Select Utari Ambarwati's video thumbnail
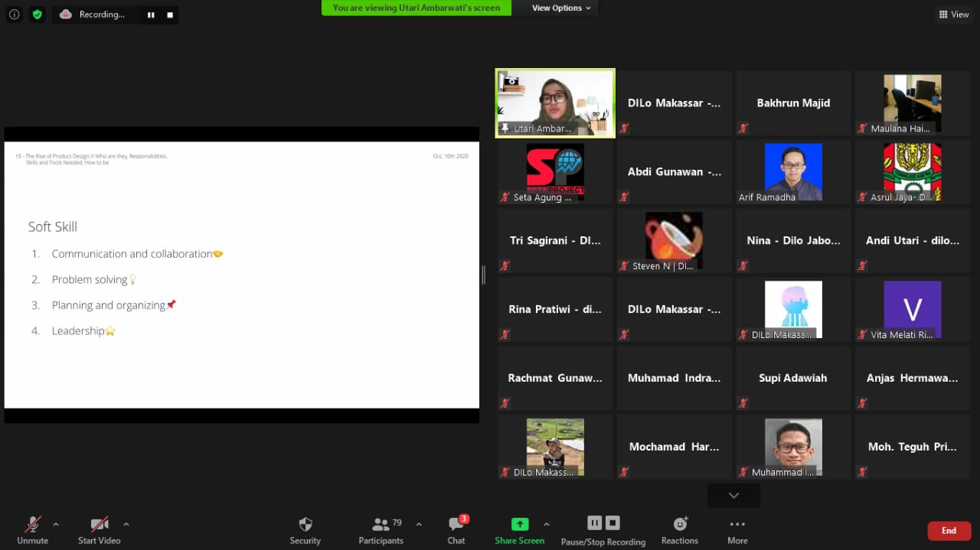Image resolution: width=980 pixels, height=550 pixels. point(555,103)
